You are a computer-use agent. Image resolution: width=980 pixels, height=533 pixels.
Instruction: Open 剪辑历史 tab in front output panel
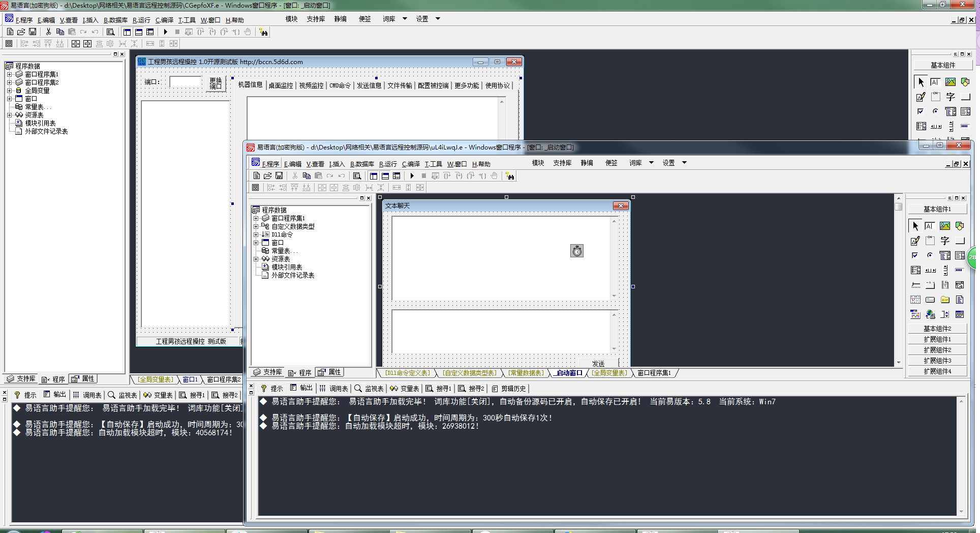pyautogui.click(x=510, y=389)
